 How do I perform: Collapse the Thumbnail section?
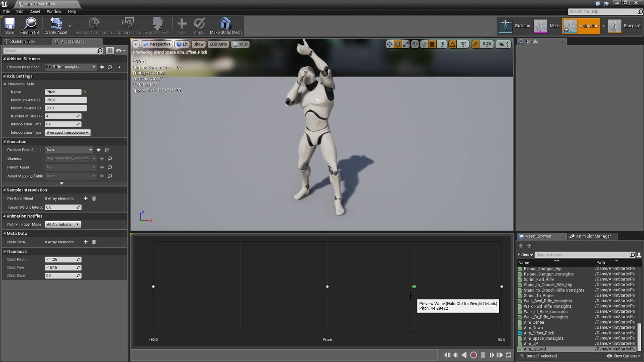click(4, 251)
